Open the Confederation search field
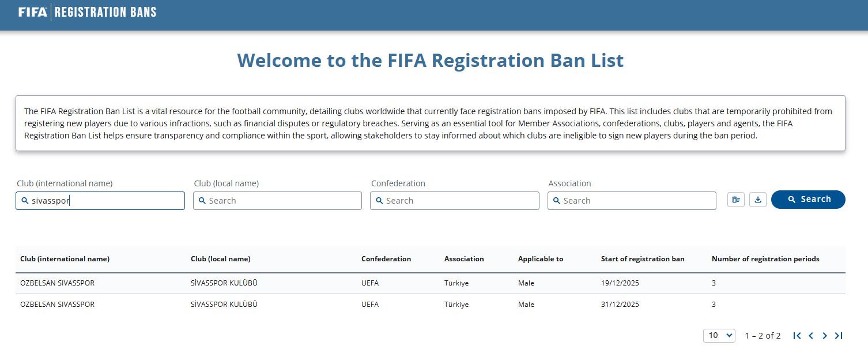The image size is (868, 353). 455,201
